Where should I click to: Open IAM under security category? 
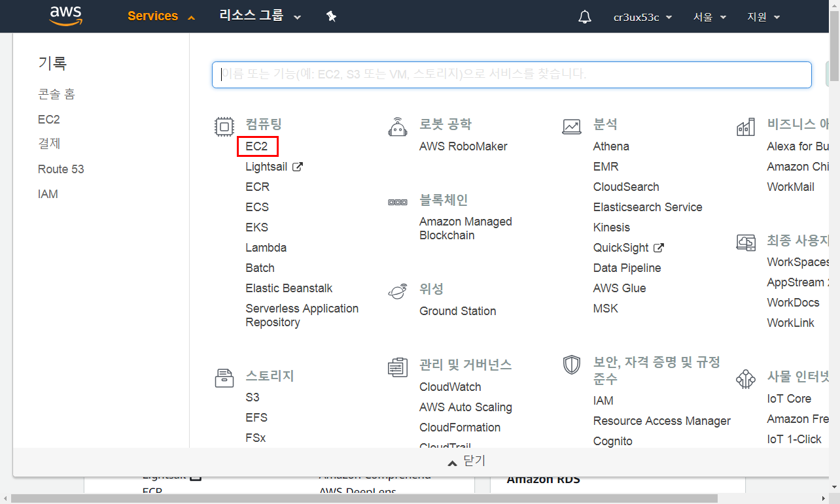[x=603, y=401]
